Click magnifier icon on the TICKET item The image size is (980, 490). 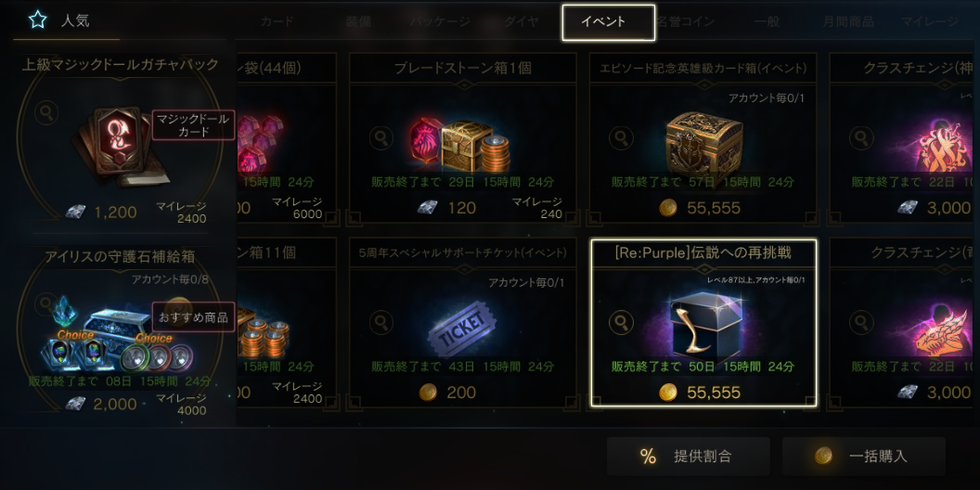[x=381, y=322]
